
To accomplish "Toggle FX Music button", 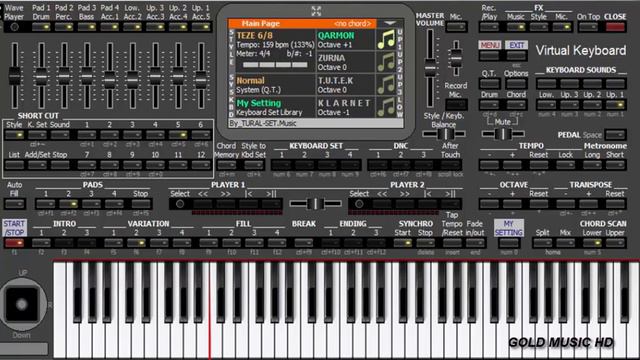I will [516, 27].
